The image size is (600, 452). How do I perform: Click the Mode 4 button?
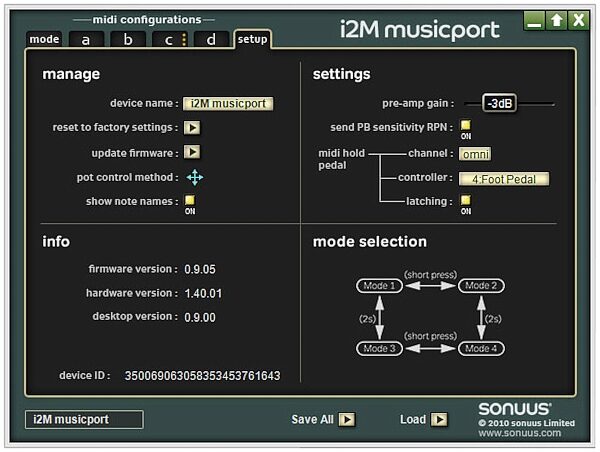481,348
